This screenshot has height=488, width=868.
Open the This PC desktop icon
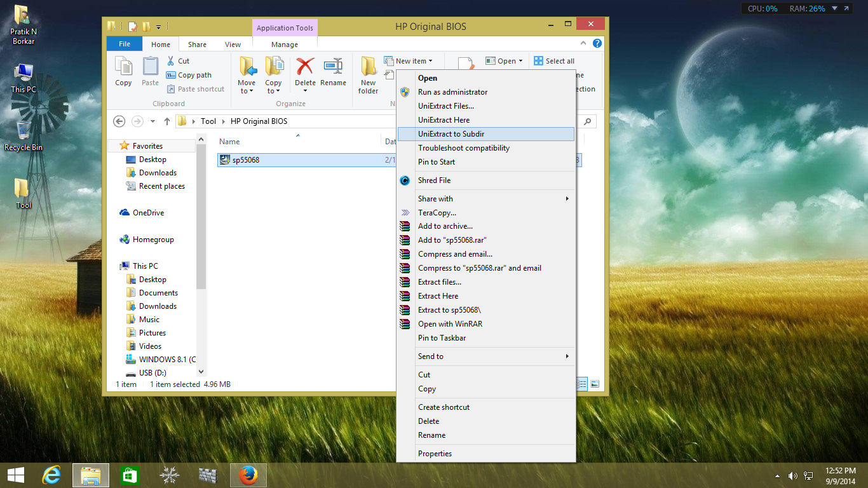point(24,78)
